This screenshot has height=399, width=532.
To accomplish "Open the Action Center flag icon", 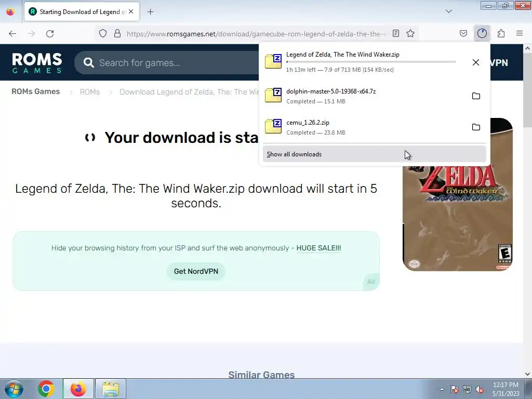I will [455, 389].
